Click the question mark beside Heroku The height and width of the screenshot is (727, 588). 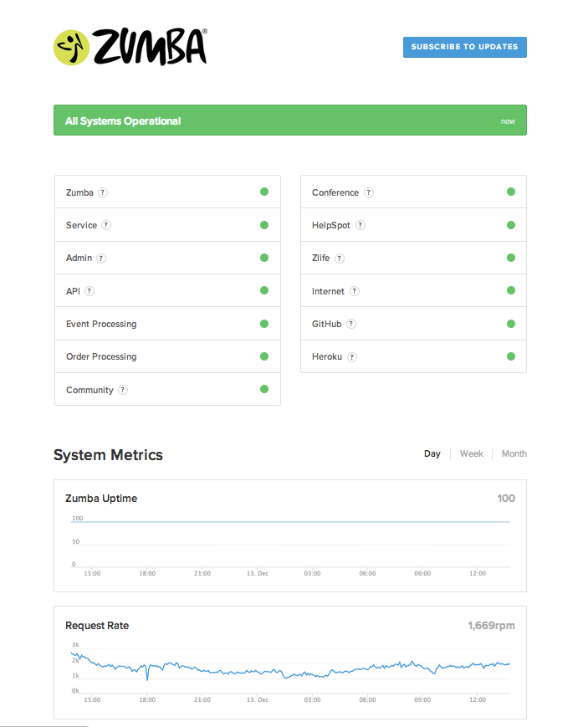(x=352, y=356)
